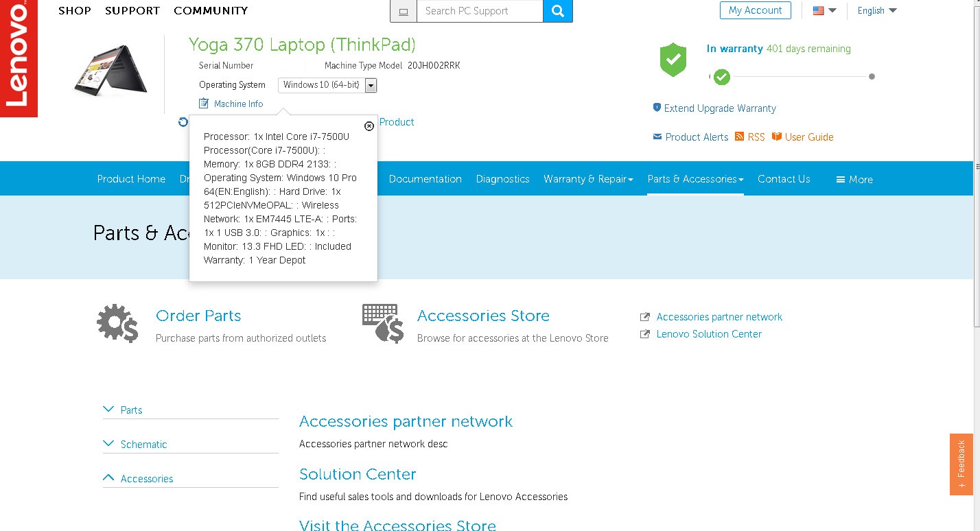This screenshot has width=980, height=531.
Task: Expand the Parts section
Action: click(x=131, y=410)
